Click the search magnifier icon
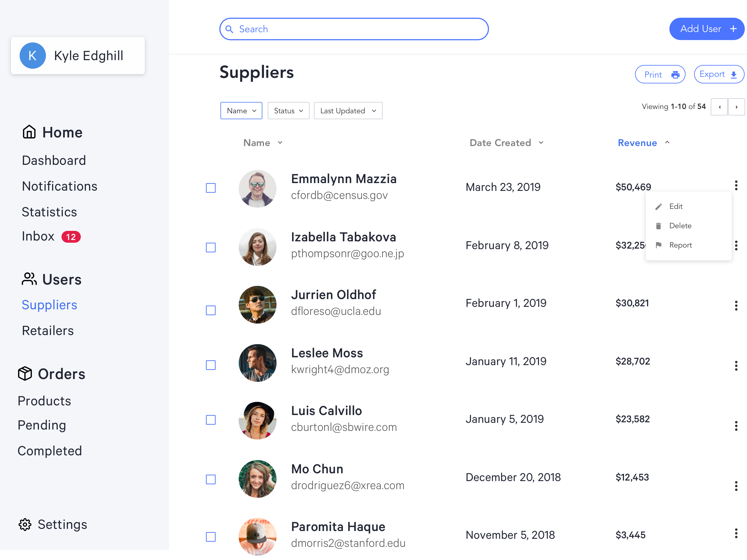The width and height of the screenshot is (747, 560). [x=230, y=29]
